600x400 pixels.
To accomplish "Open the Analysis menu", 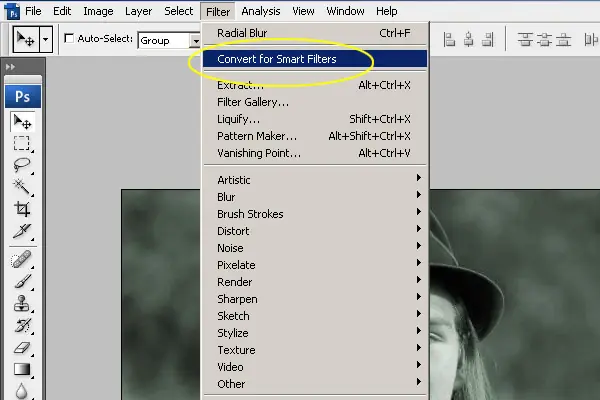I will [x=261, y=11].
